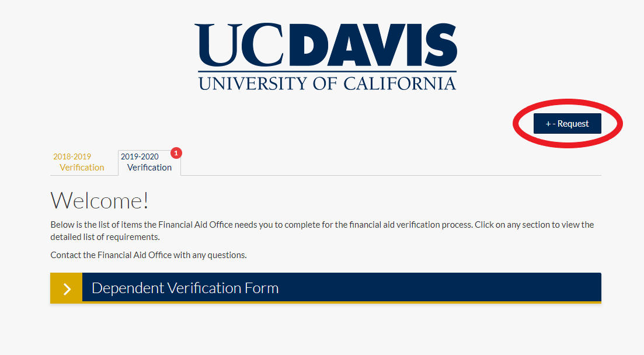
Task: Select the 2019-2020 Verification tab
Action: [x=149, y=162]
